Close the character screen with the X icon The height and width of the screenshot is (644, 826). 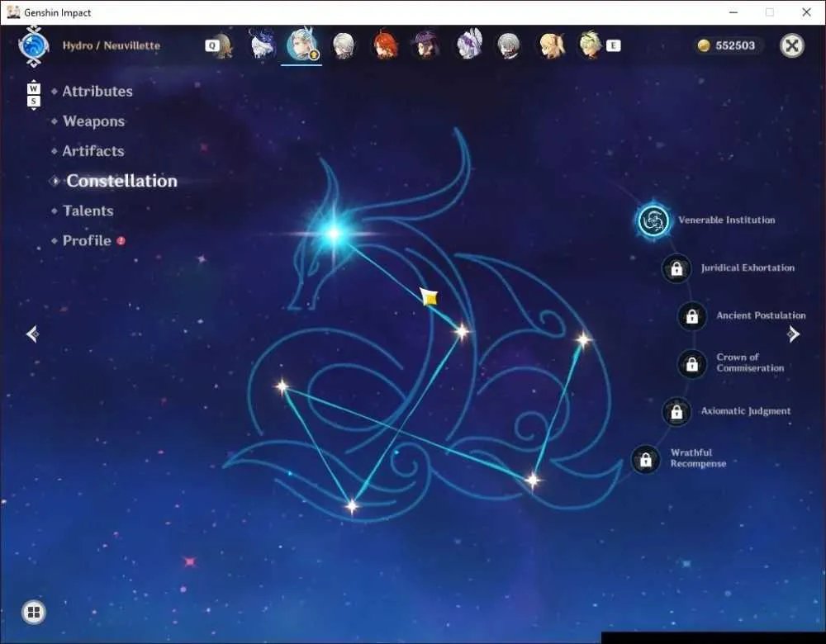792,45
